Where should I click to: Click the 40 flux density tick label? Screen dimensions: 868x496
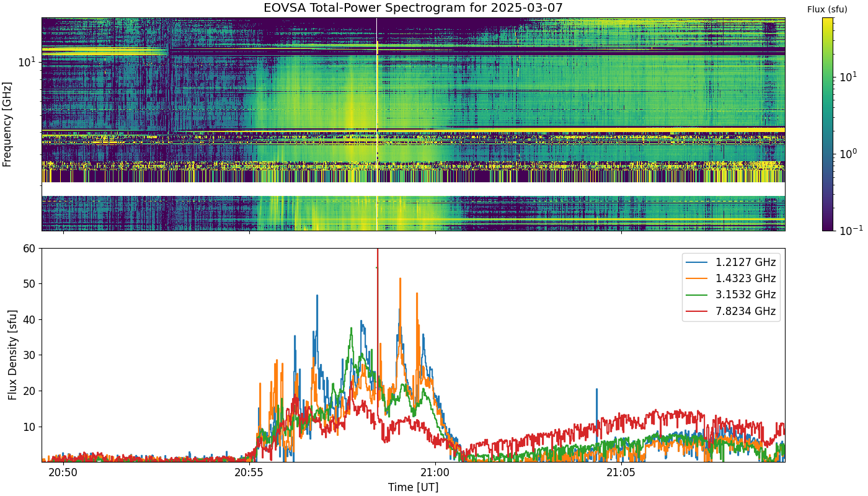pyautogui.click(x=30, y=320)
